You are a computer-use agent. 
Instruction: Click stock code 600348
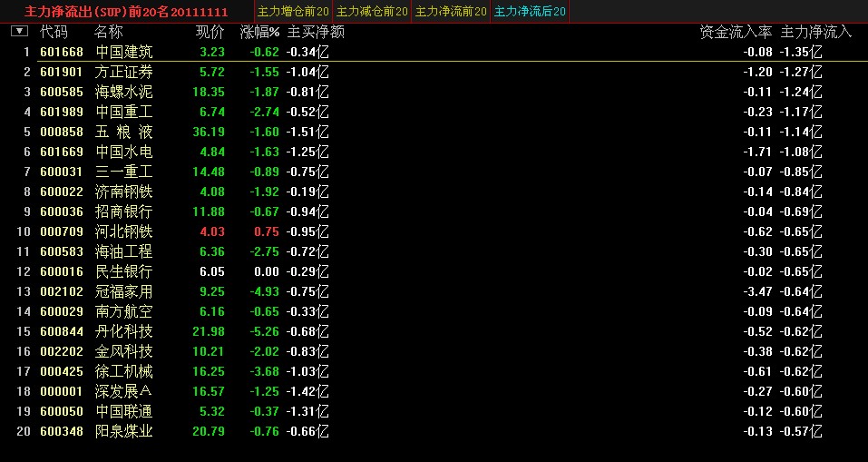pos(62,431)
